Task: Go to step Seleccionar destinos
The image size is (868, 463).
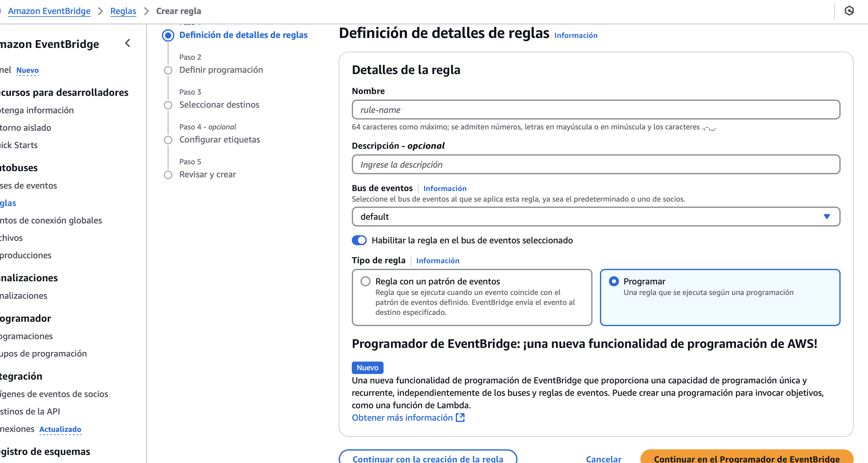Action: [219, 105]
